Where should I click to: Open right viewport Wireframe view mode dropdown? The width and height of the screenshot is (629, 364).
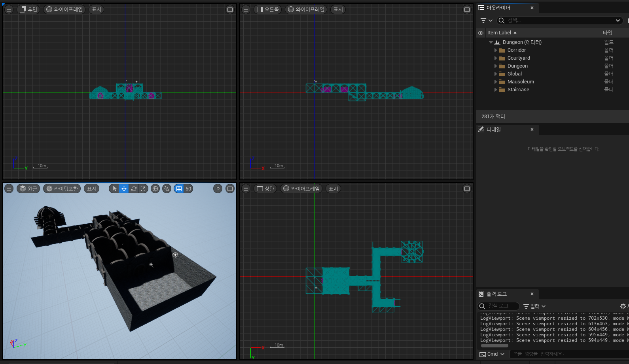[x=306, y=9]
